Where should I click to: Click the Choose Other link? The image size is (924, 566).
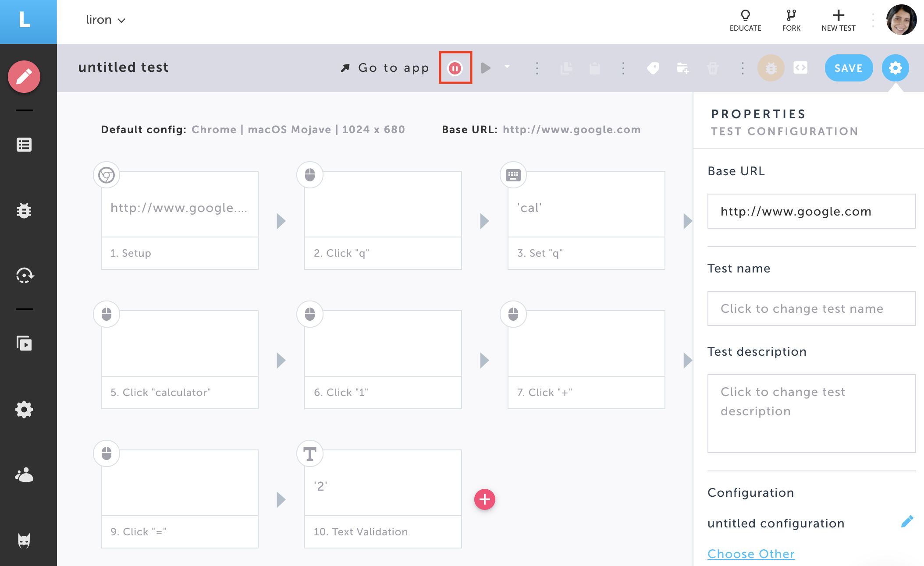tap(751, 554)
